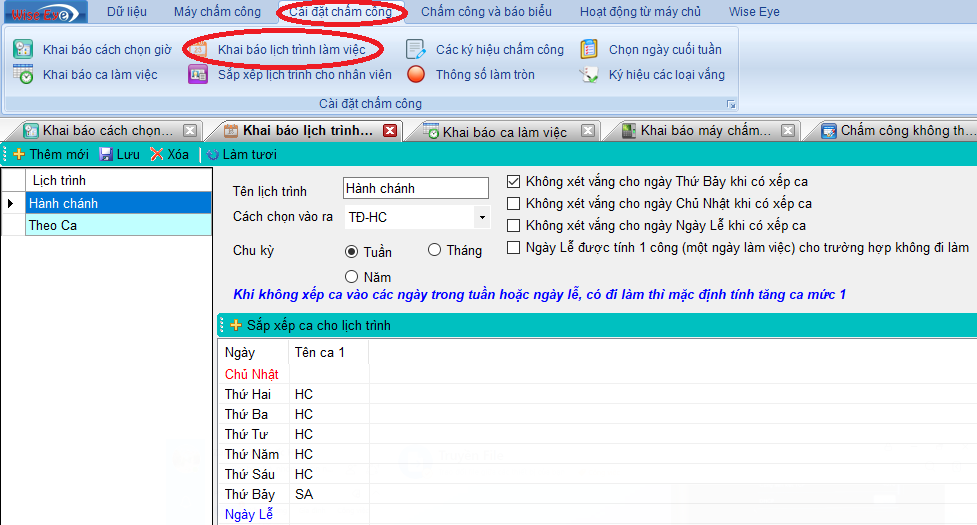
Task: Click HC shift in Thứ Tư row
Action: coord(304,434)
